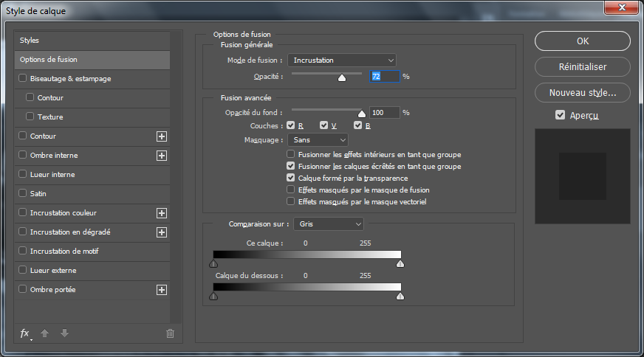The height and width of the screenshot is (357, 644).
Task: Enable Biseautage & estampage checkbox
Action: 23,78
